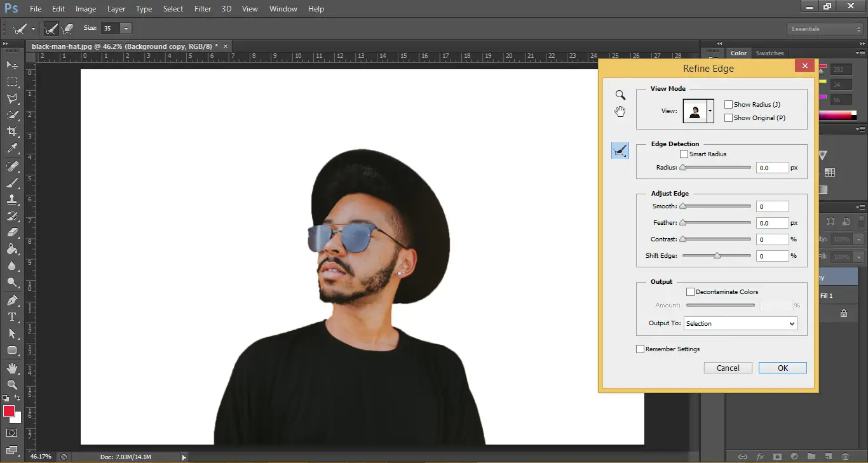This screenshot has height=463, width=868.
Task: Open the brush Size dropdown arrow
Action: (126, 29)
